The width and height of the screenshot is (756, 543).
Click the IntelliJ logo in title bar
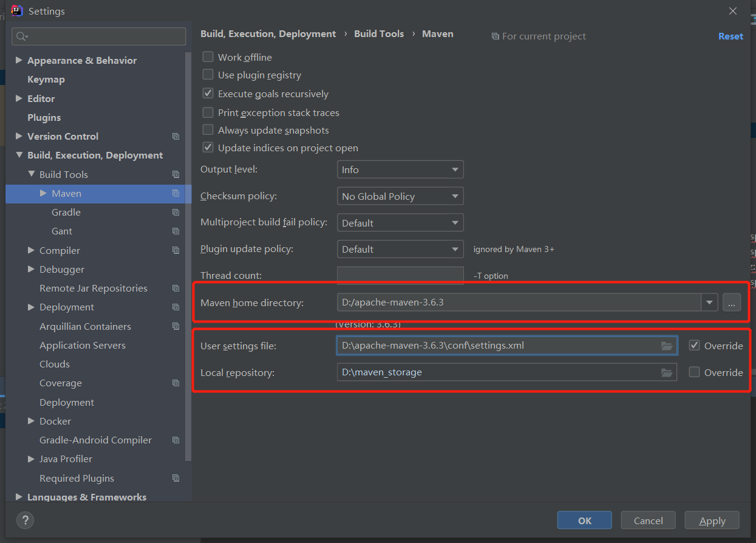(17, 10)
